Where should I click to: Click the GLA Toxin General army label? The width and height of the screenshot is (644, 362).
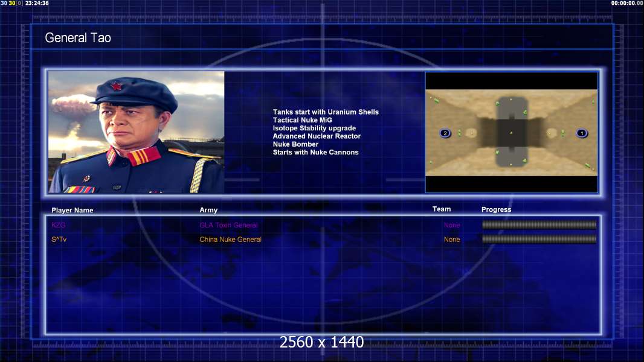pos(228,225)
